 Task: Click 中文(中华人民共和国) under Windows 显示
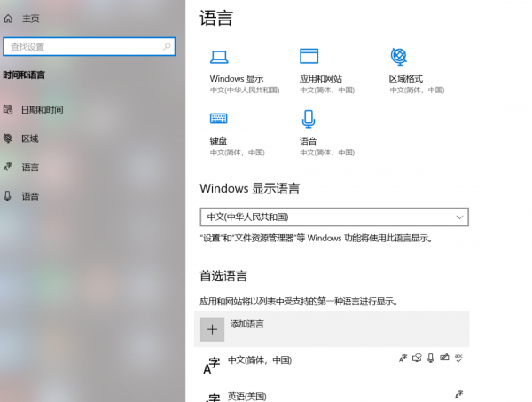[245, 91]
